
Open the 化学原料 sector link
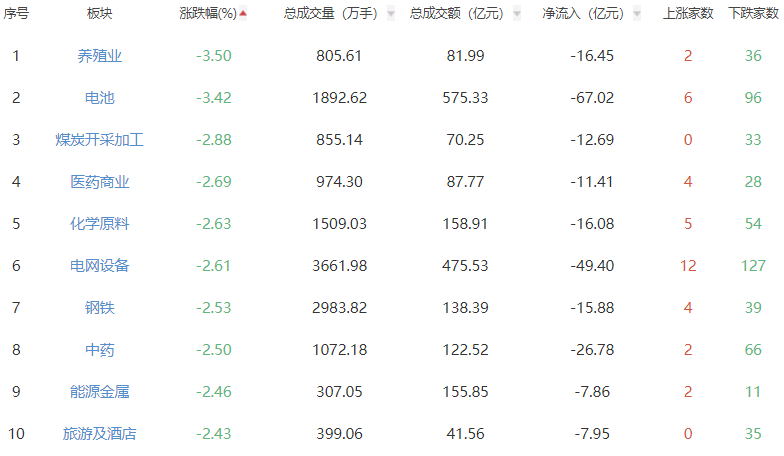[100, 224]
